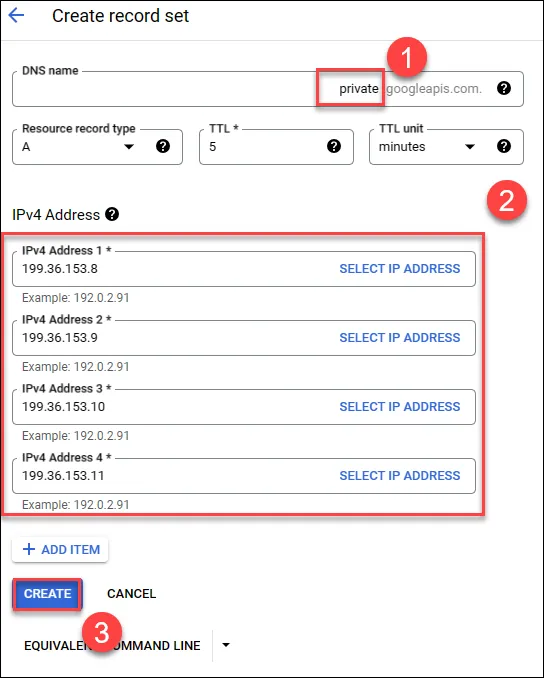Open help icon beside IPv4 Address heading
This screenshot has height=678, width=544.
click(x=112, y=214)
